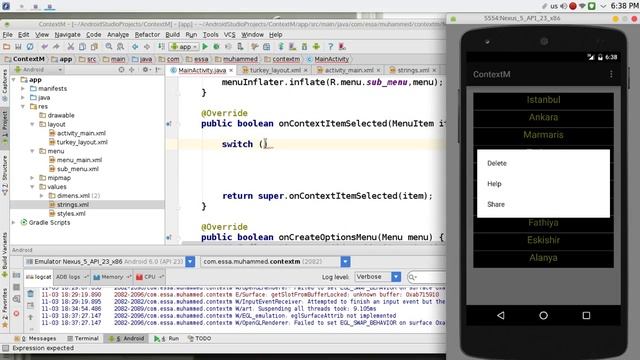Click the scroll from source target icon
This screenshot has width=640, height=360.
pos(121,70)
